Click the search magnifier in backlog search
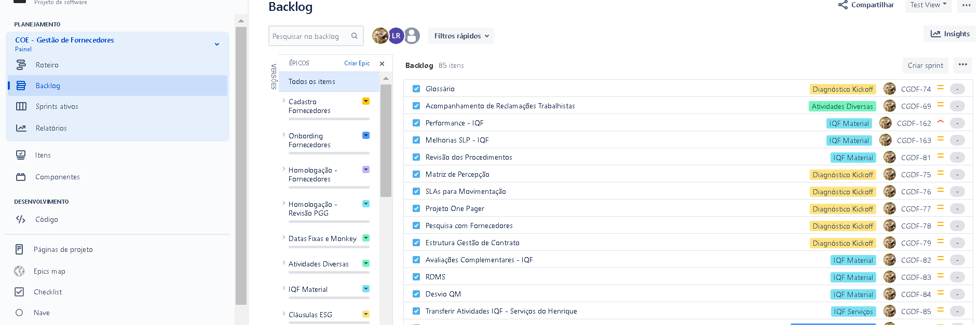 point(355,36)
